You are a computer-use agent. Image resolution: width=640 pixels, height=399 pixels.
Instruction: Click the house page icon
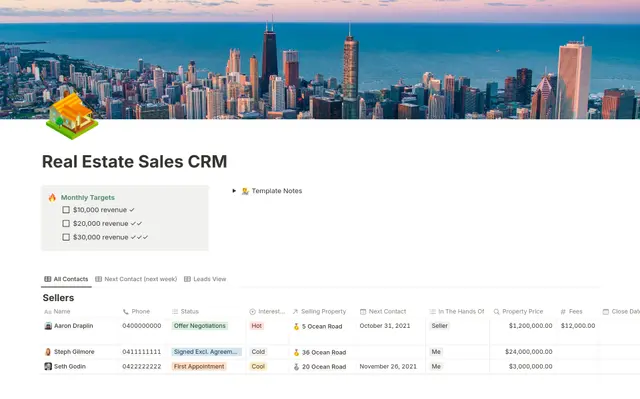pos(72,117)
